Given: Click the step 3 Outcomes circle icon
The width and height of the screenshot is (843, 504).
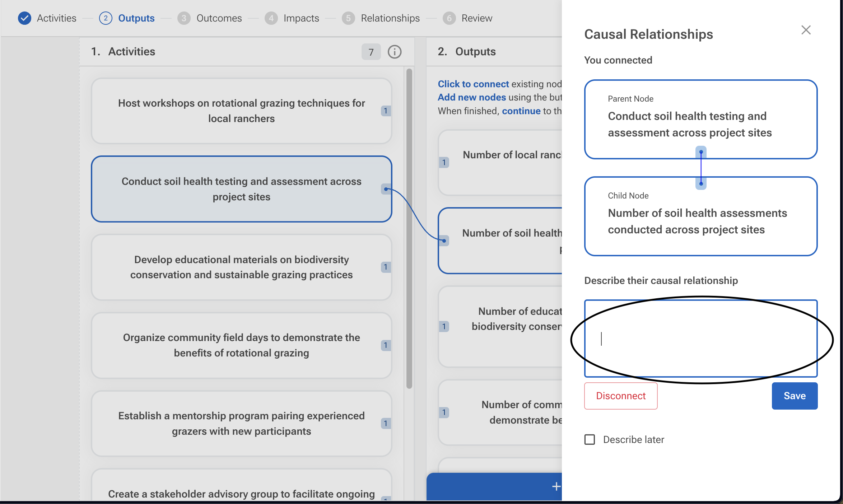Looking at the screenshot, I should click(184, 18).
